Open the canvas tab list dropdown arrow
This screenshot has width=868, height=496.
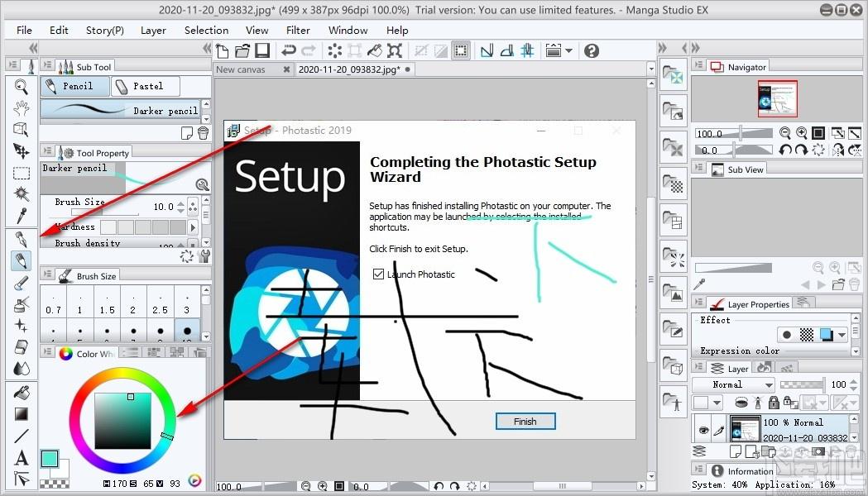[x=651, y=69]
